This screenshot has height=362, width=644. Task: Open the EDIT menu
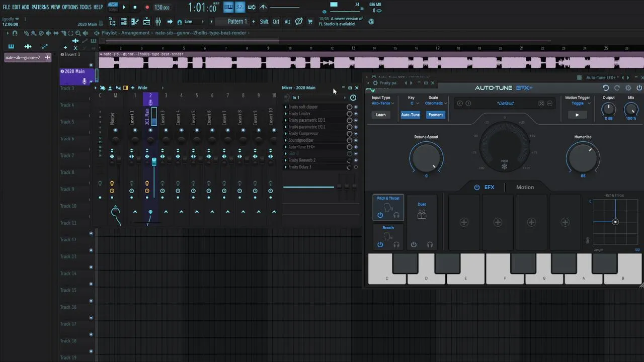click(16, 7)
